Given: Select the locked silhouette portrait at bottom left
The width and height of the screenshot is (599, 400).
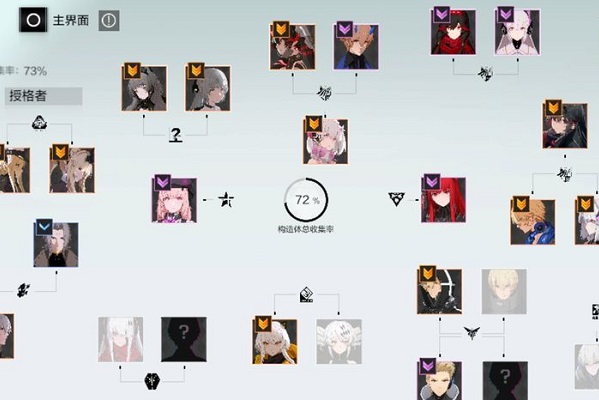Looking at the screenshot, I should pyautogui.click(x=184, y=339).
